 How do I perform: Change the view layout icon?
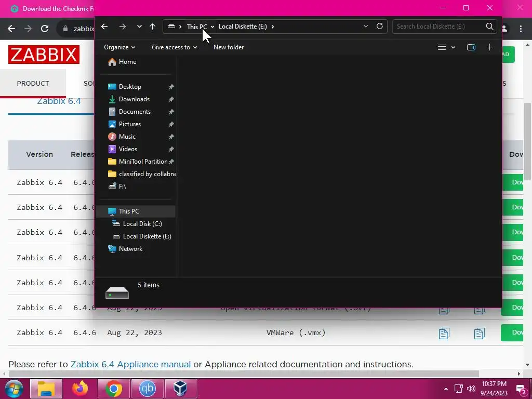pos(442,47)
